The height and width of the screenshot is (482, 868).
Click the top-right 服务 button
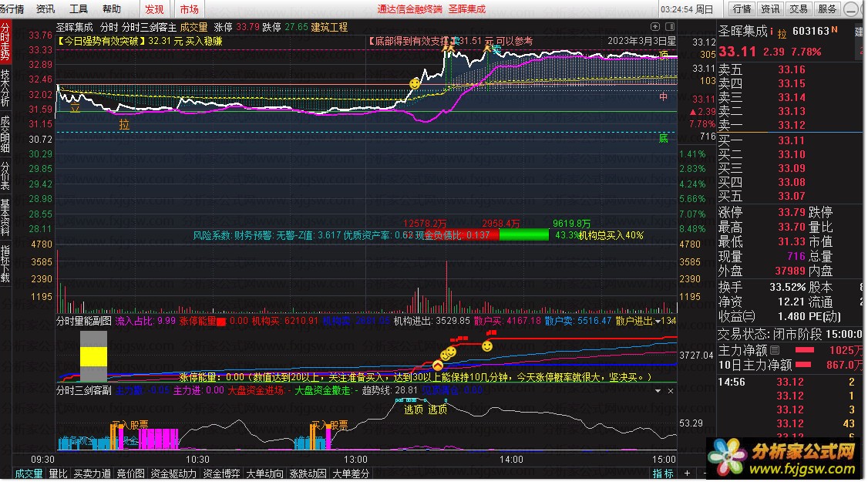827,8
